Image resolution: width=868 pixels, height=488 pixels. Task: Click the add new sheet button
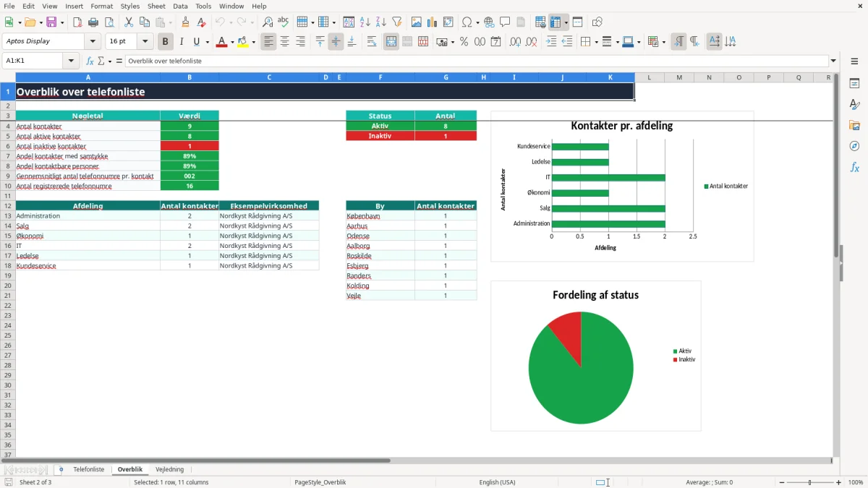click(61, 470)
